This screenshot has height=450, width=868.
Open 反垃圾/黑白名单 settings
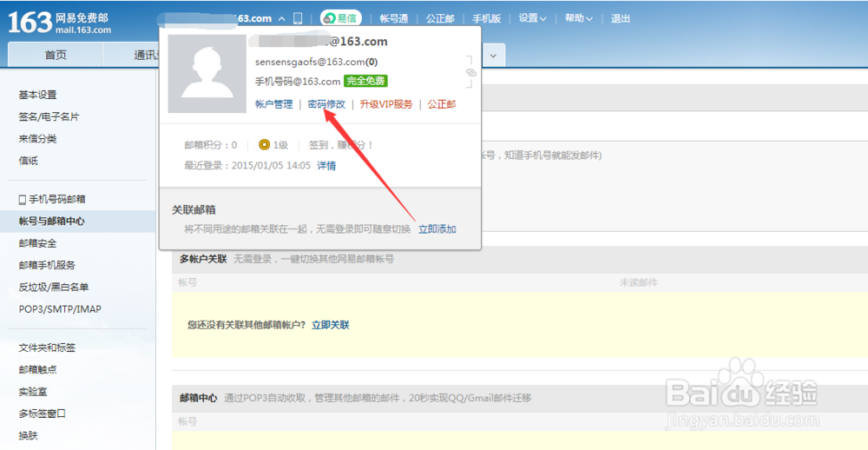click(x=54, y=287)
